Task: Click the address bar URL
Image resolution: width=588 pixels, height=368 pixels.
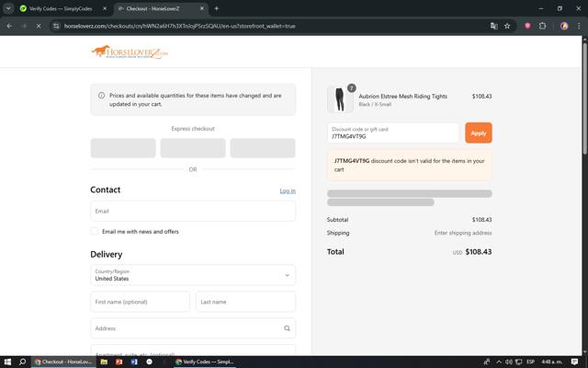Action: (x=180, y=26)
